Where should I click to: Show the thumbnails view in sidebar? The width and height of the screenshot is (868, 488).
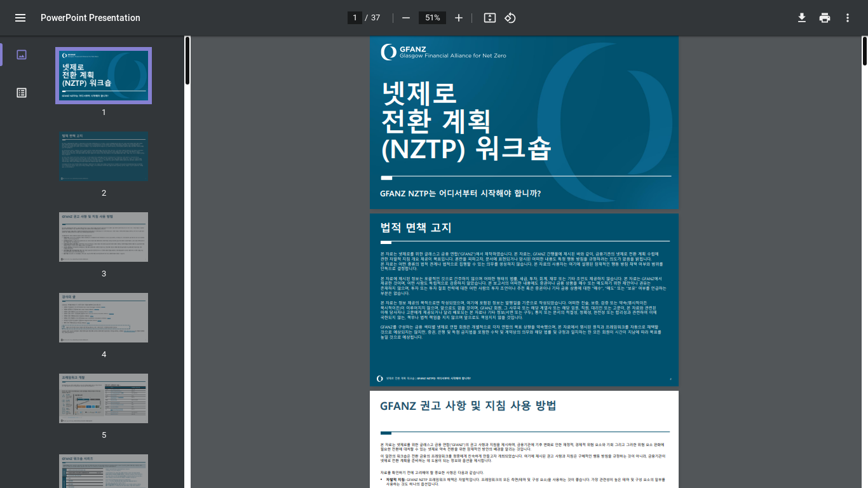pos(22,55)
